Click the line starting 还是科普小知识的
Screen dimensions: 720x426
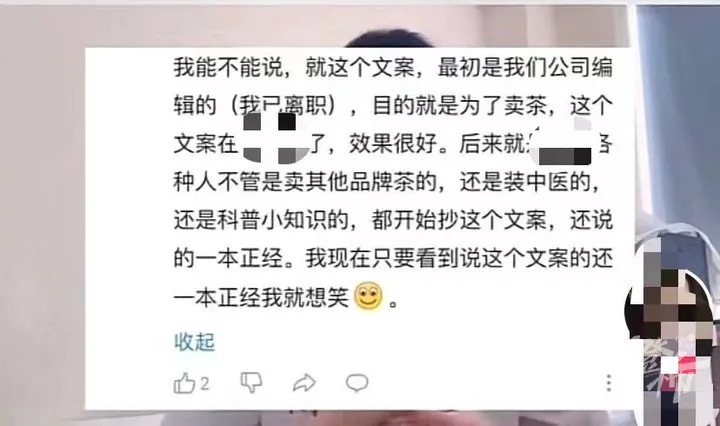coord(393,220)
